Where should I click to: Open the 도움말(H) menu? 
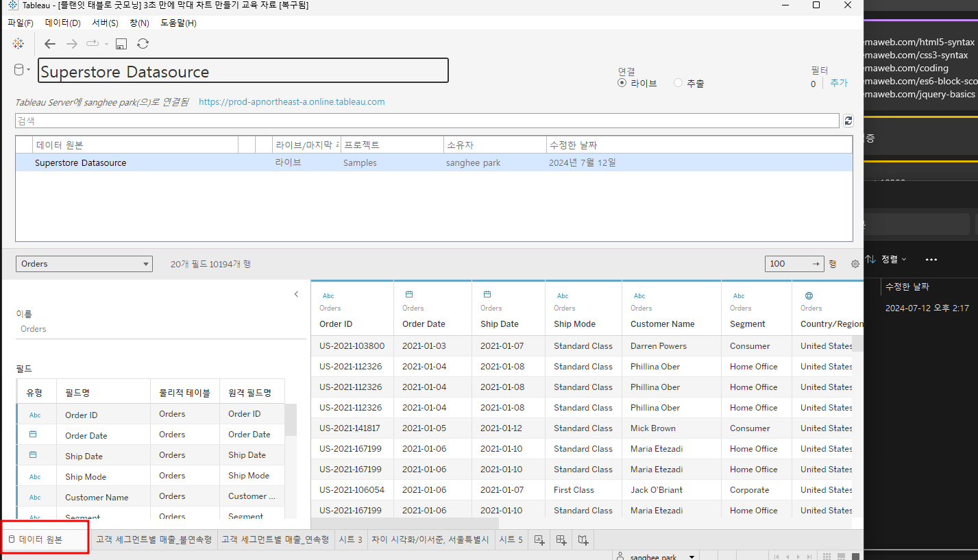point(178,23)
